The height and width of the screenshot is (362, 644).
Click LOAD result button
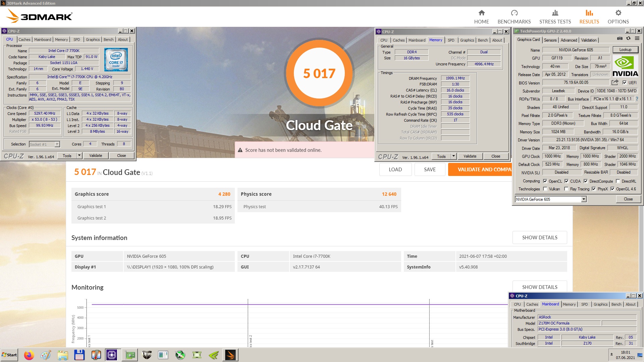coord(395,170)
